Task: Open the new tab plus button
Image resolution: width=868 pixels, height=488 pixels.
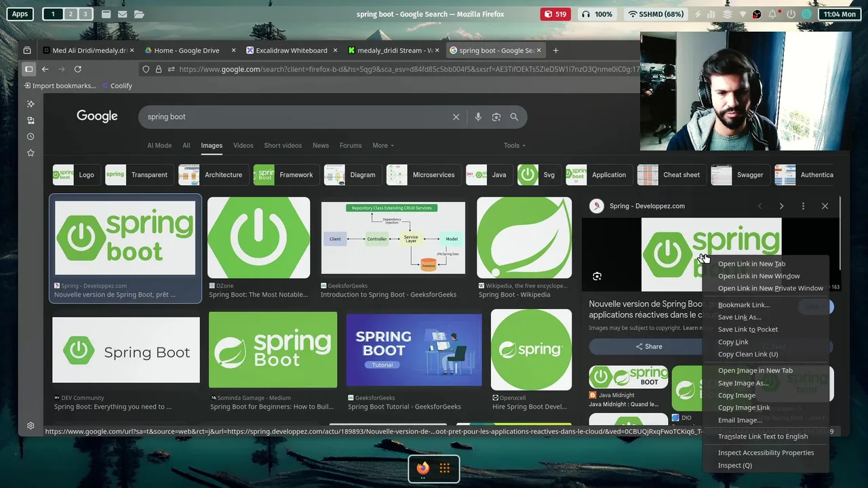Action: tap(555, 50)
